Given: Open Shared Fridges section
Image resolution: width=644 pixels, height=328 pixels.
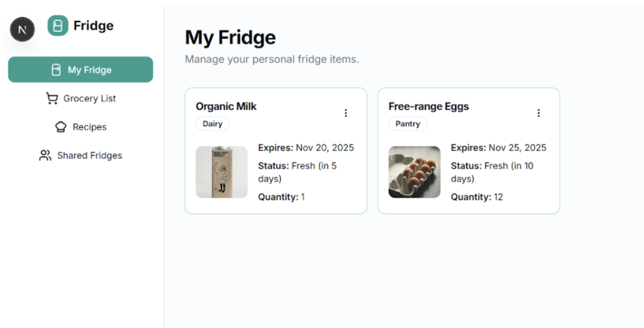Looking at the screenshot, I should tap(89, 156).
